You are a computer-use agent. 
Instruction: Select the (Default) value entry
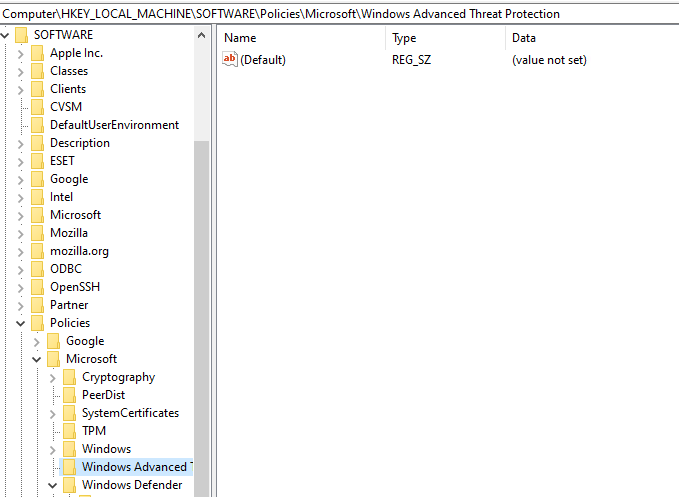click(263, 60)
